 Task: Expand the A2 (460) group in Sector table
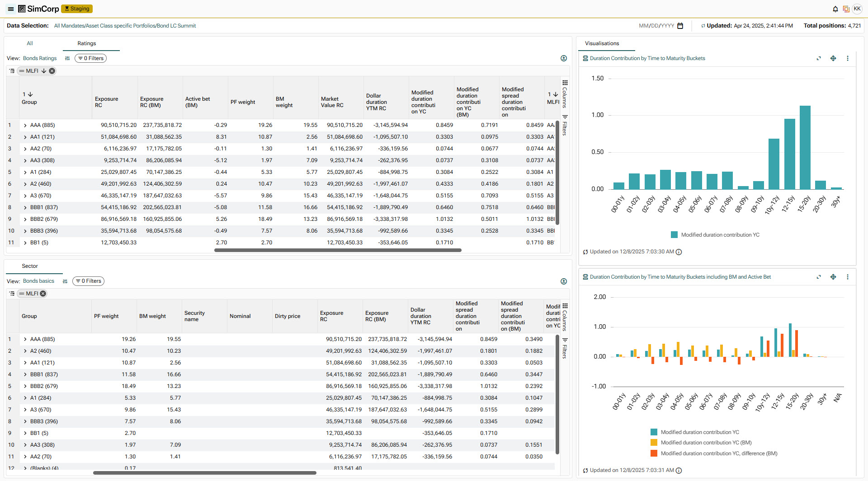(x=25, y=351)
